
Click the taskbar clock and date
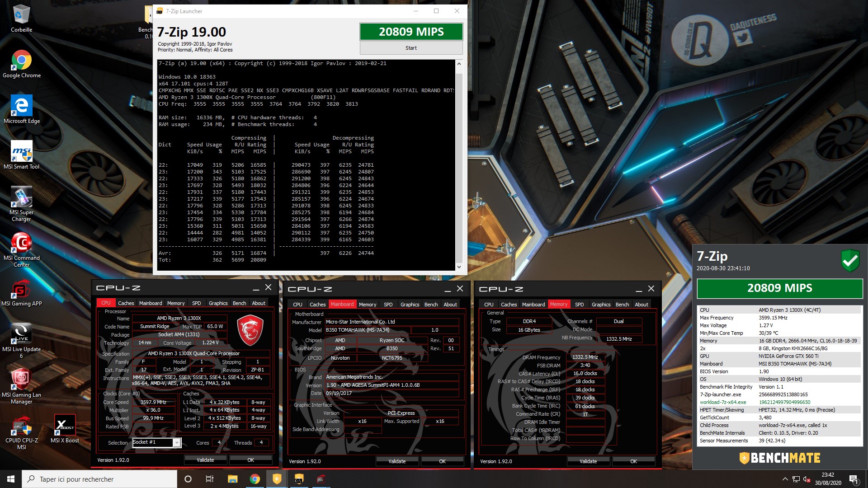828,479
